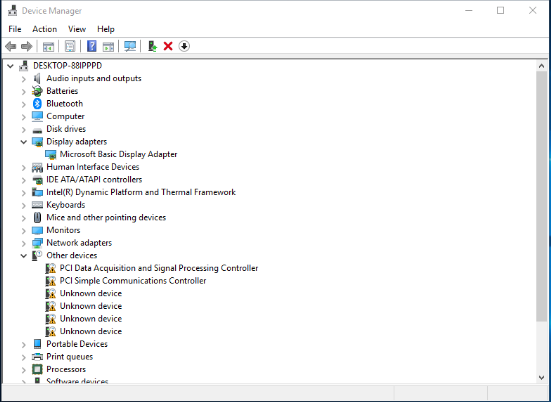Open the Help menu
Screen dimensions: 551x402
106,29
